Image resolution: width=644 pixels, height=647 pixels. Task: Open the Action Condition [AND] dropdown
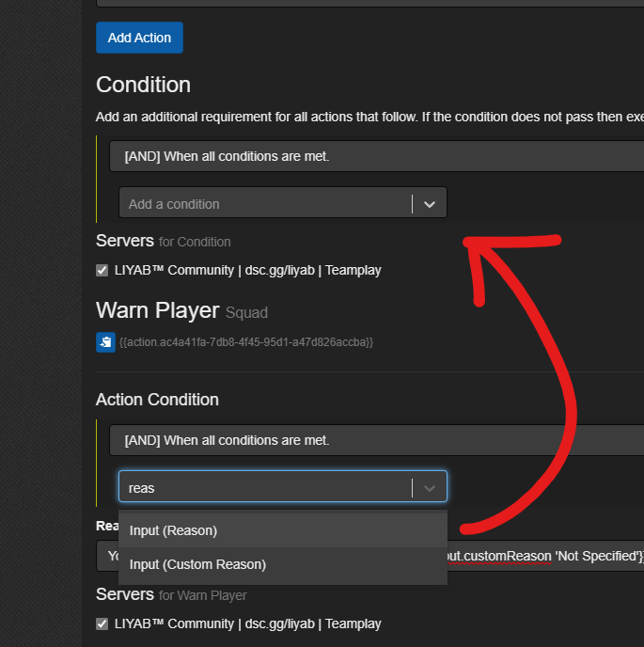(x=376, y=440)
